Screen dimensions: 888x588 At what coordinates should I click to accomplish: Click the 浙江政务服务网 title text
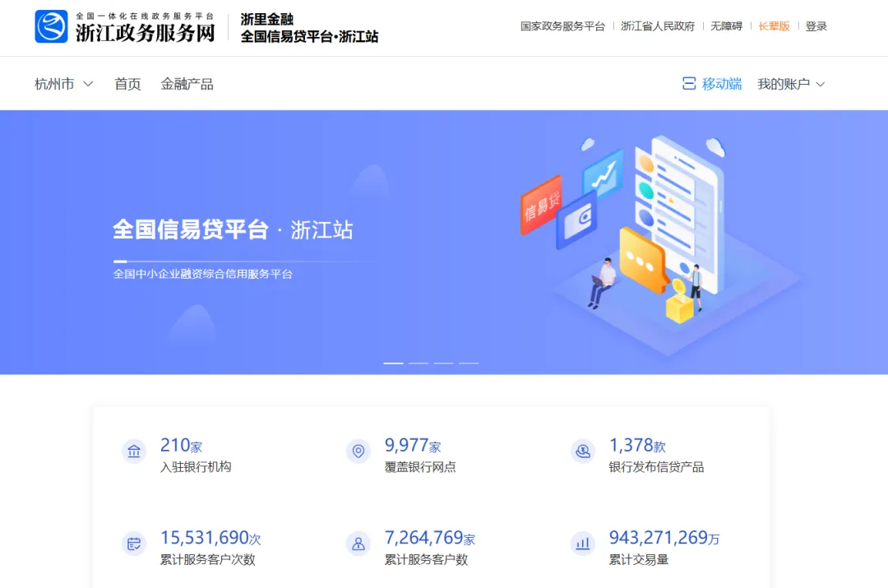(x=146, y=33)
